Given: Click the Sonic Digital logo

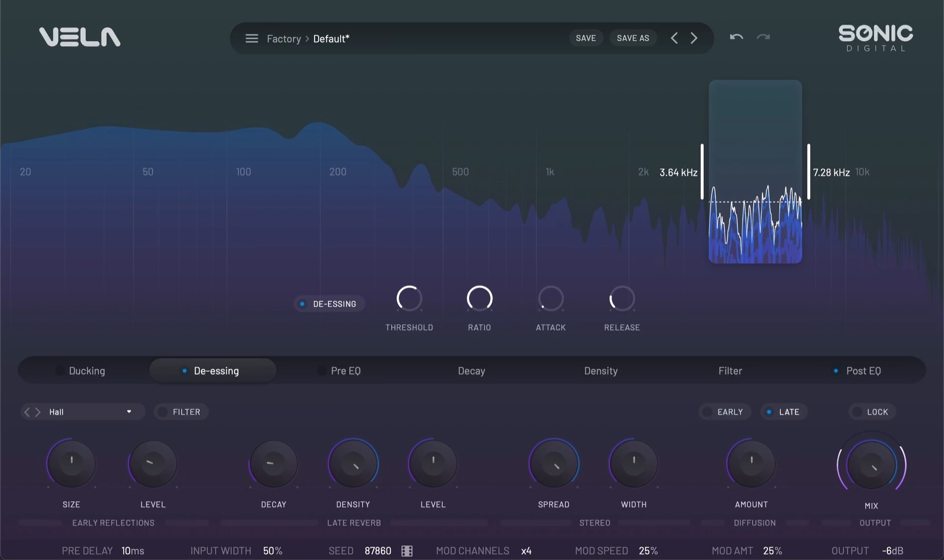Looking at the screenshot, I should click(x=875, y=38).
